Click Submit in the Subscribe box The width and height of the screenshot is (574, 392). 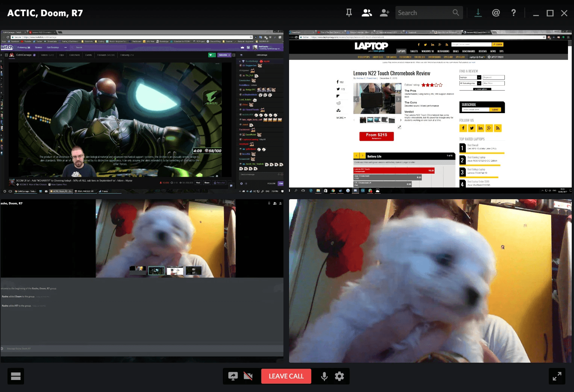(495, 110)
